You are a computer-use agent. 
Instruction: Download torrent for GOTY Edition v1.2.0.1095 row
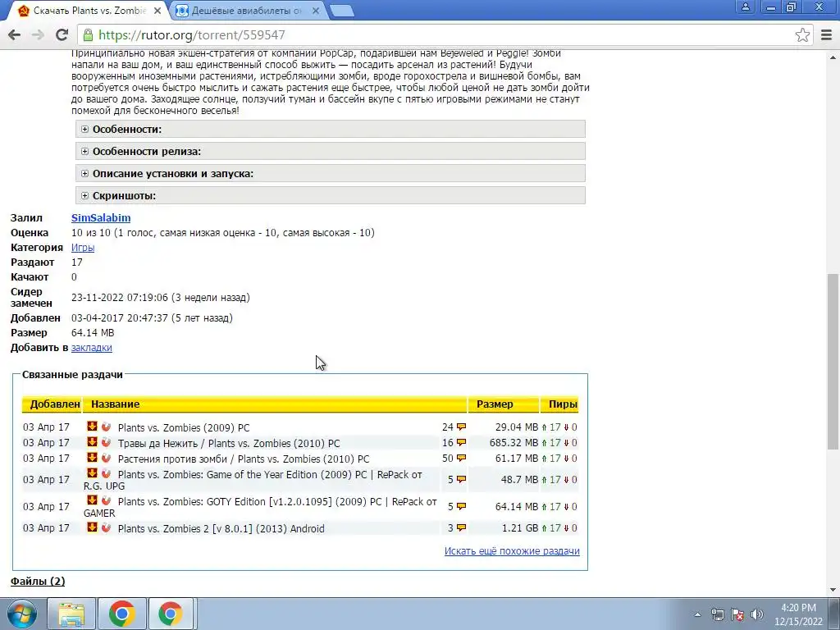click(92, 500)
